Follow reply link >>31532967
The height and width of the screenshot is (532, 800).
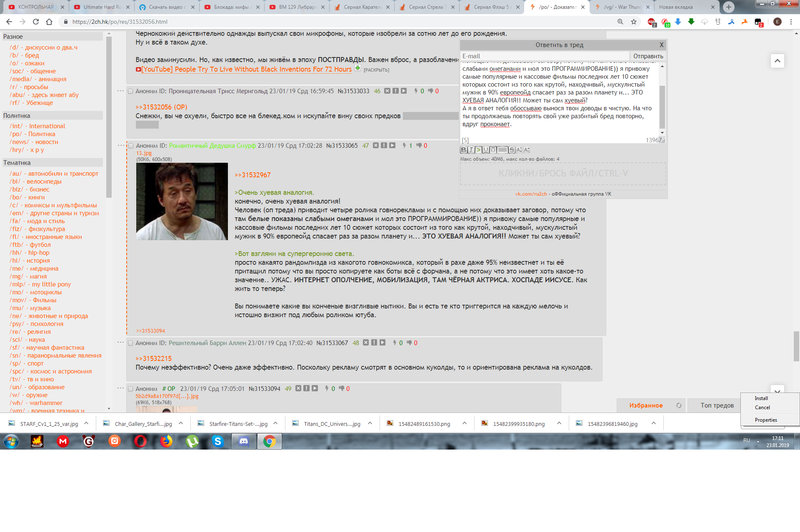click(252, 175)
